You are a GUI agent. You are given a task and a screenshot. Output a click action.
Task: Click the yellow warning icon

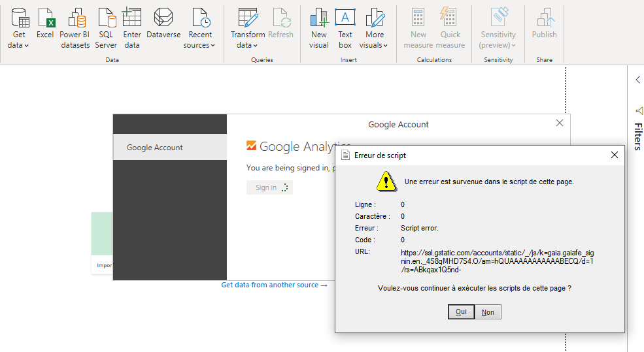tap(386, 182)
